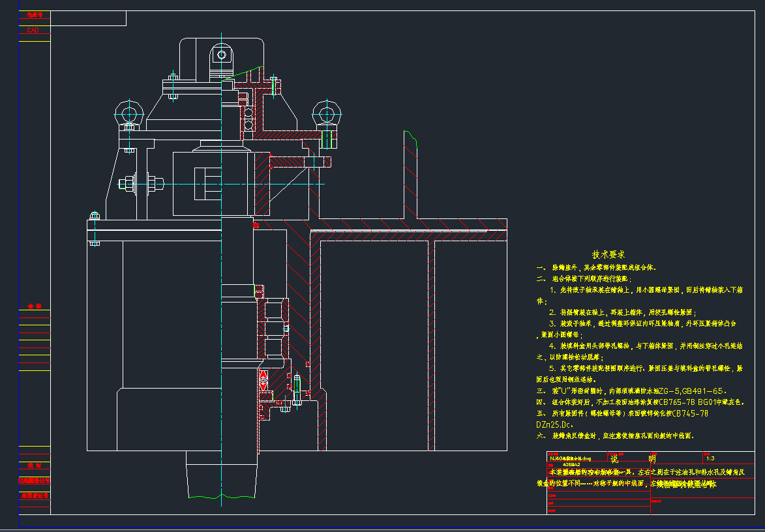Click the .dwg file name in title block
This screenshot has width=765, height=532.
click(x=570, y=458)
